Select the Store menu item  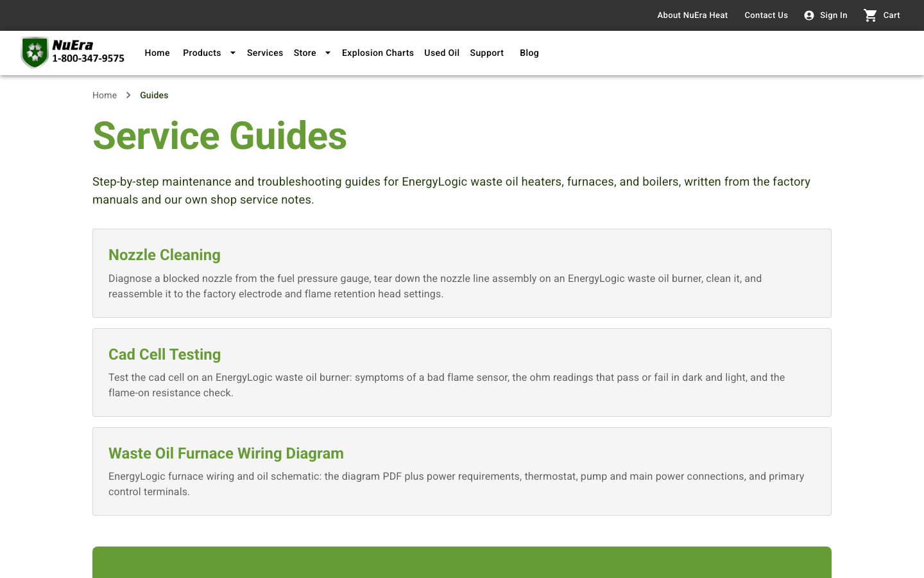pyautogui.click(x=305, y=53)
